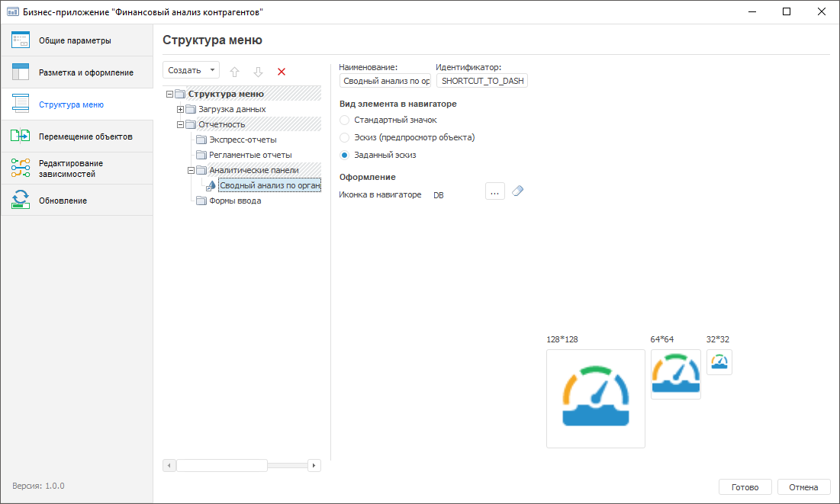The height and width of the screenshot is (504, 840).
Task: Click the Структура меню sidebar icon
Action: coord(21,104)
